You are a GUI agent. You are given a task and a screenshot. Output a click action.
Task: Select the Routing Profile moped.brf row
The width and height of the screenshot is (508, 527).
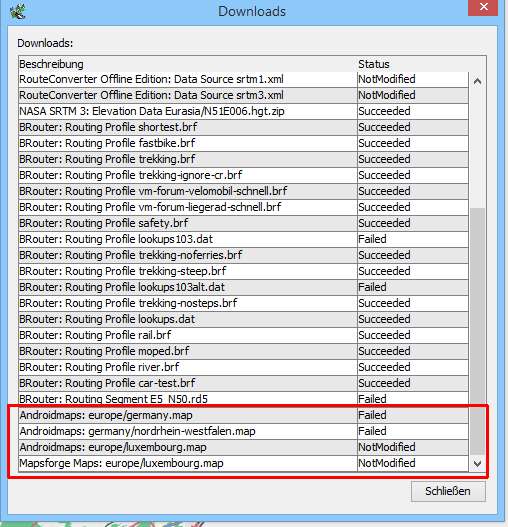(x=243, y=351)
